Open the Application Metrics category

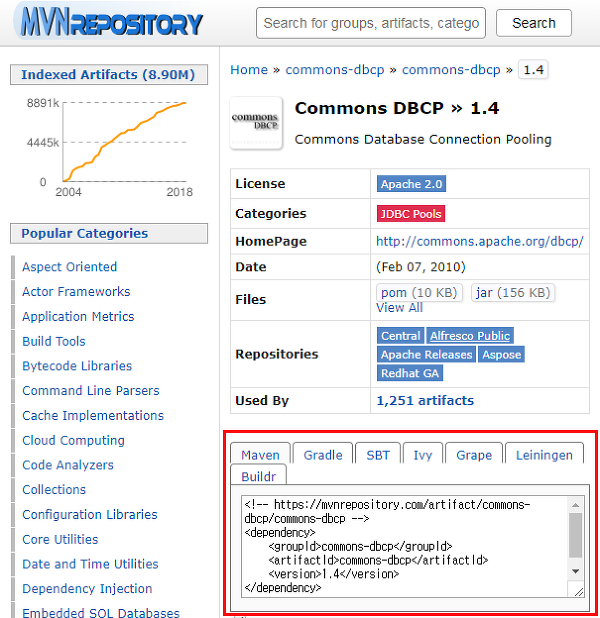(x=78, y=316)
